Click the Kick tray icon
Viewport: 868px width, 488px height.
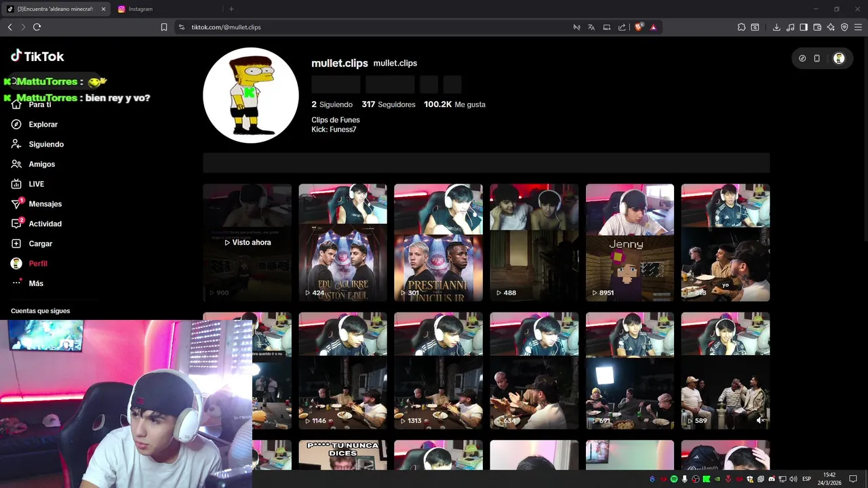click(707, 479)
